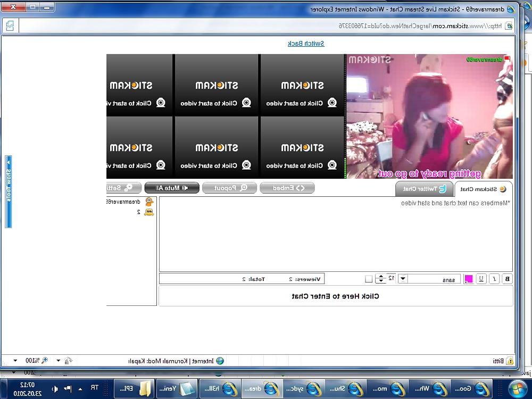Increase font size with stepper up arrow
This screenshot has height=399, width=532.
tap(381, 277)
